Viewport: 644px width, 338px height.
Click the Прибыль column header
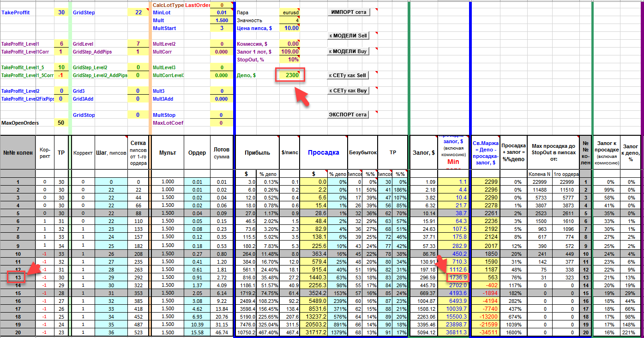[x=258, y=152]
